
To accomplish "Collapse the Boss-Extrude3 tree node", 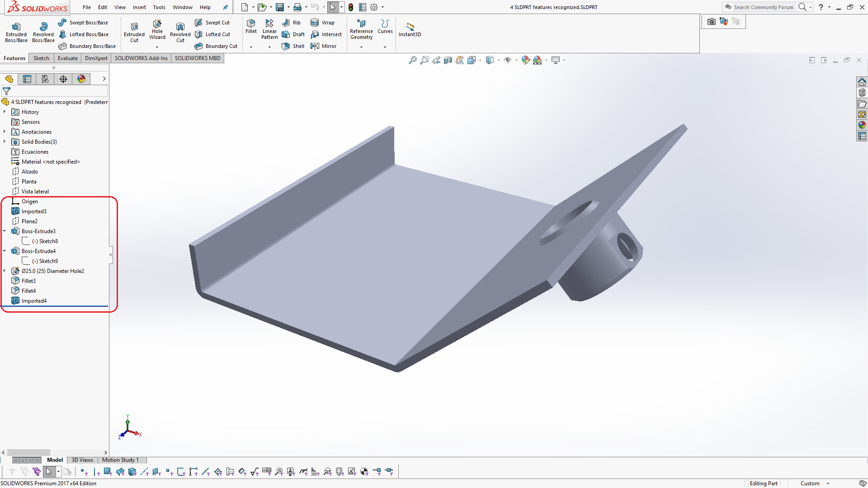I will (5, 231).
